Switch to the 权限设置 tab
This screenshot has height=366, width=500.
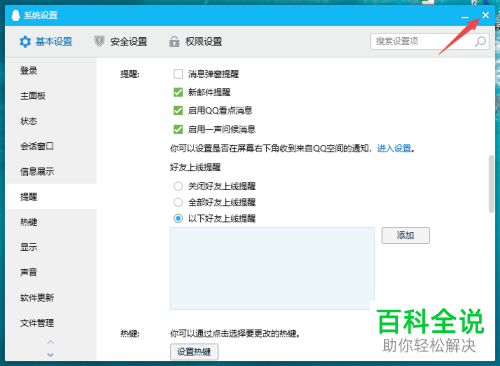196,42
